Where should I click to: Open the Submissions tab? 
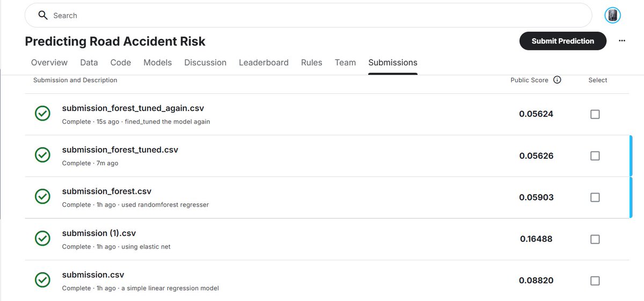pyautogui.click(x=393, y=63)
